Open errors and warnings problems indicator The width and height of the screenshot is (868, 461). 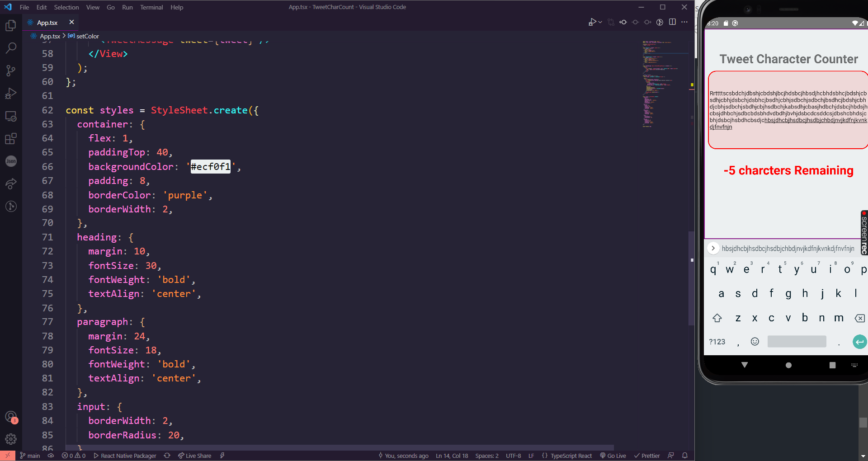(x=74, y=456)
